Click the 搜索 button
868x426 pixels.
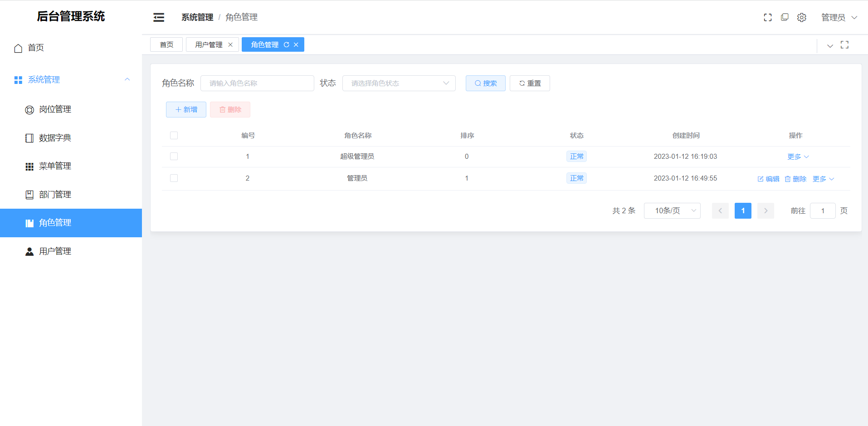486,83
